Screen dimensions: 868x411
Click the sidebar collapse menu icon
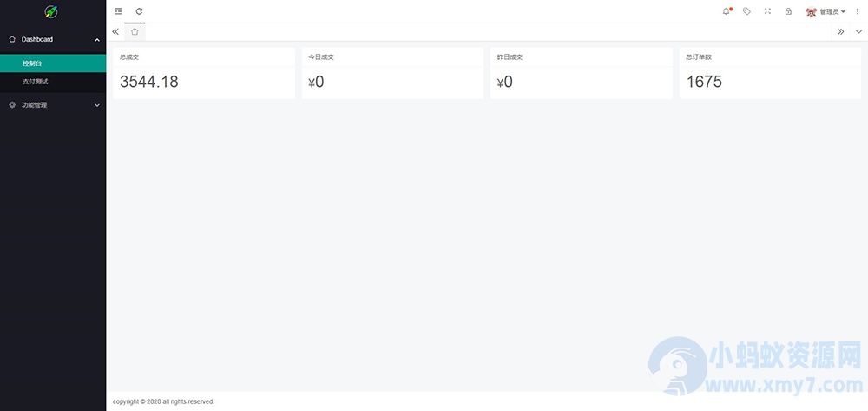118,11
